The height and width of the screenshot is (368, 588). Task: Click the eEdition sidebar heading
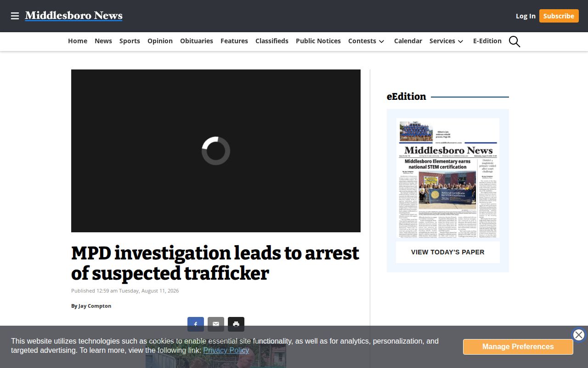407,97
